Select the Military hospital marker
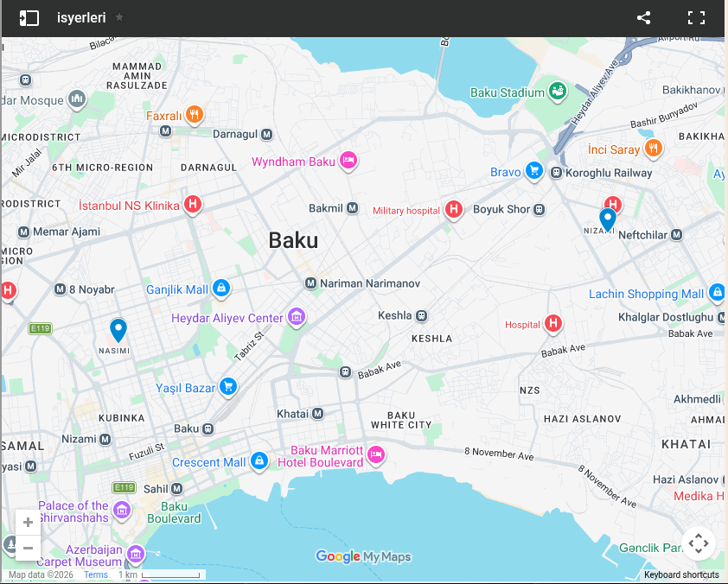The width and height of the screenshot is (728, 584). point(453,209)
